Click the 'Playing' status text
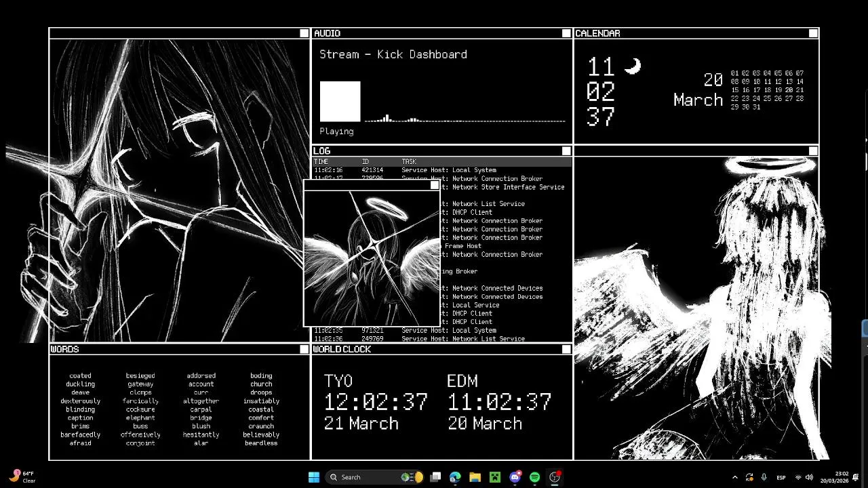 [336, 131]
